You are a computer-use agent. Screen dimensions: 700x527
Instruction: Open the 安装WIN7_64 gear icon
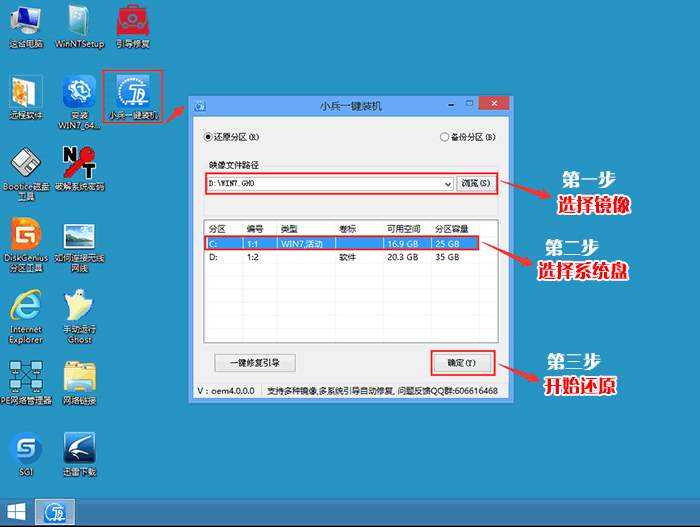pyautogui.click(x=79, y=102)
